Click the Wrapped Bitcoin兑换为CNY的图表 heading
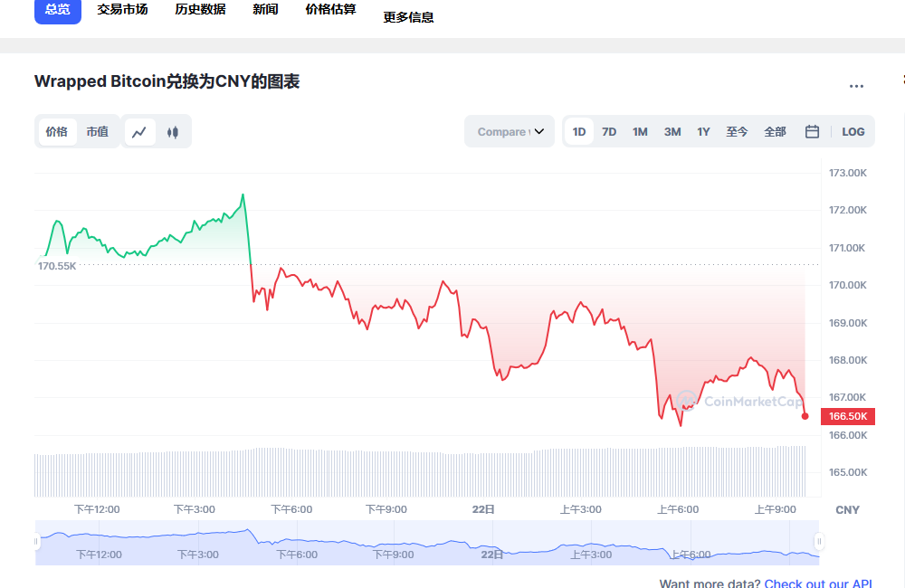Viewport: 905px width, 588px height. click(167, 81)
